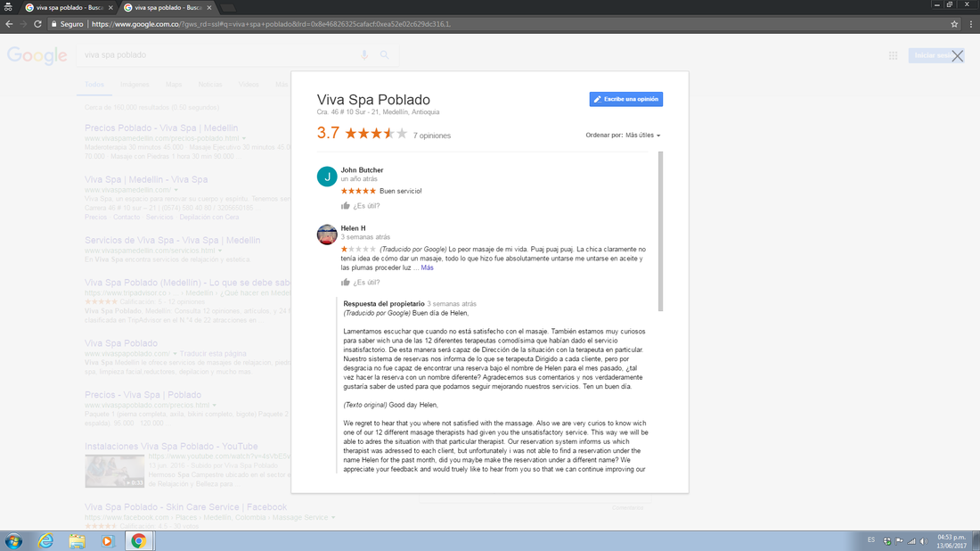Switch to the first 'viva spa poblado' tab

(68, 7)
